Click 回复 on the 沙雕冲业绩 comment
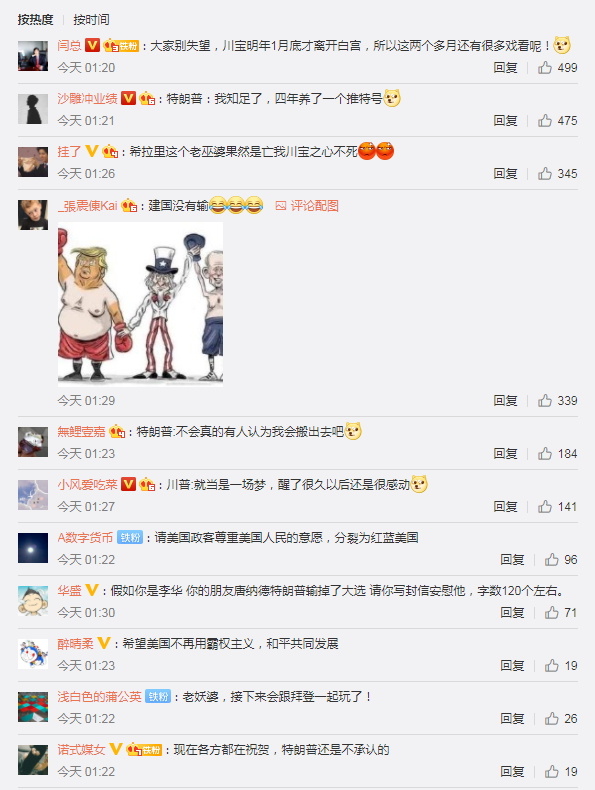This screenshot has width=595, height=790. (505, 120)
